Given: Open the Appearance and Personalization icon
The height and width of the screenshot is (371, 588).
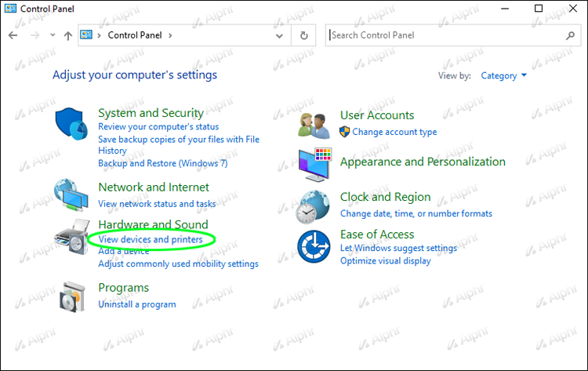Looking at the screenshot, I should click(316, 164).
